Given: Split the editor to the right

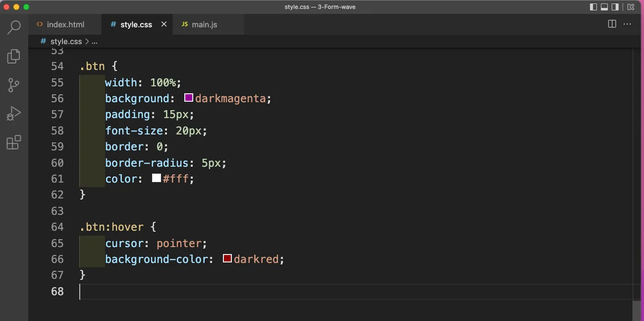Looking at the screenshot, I should tap(612, 24).
